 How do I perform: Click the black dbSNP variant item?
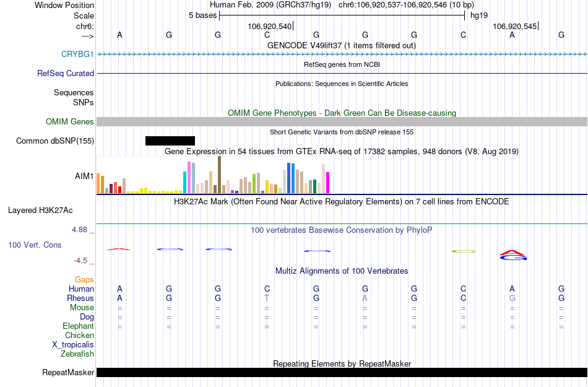tap(170, 141)
